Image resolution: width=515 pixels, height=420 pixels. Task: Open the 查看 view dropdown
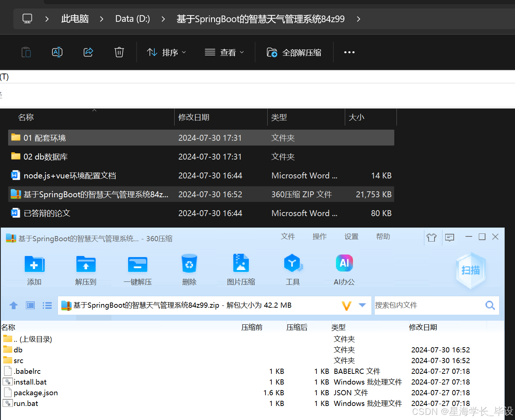pos(224,52)
